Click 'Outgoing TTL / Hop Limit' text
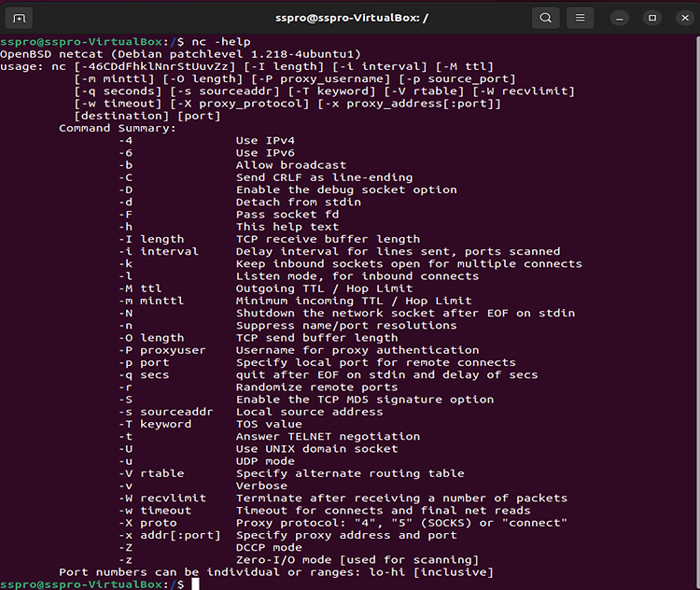The height and width of the screenshot is (590, 700). click(324, 288)
